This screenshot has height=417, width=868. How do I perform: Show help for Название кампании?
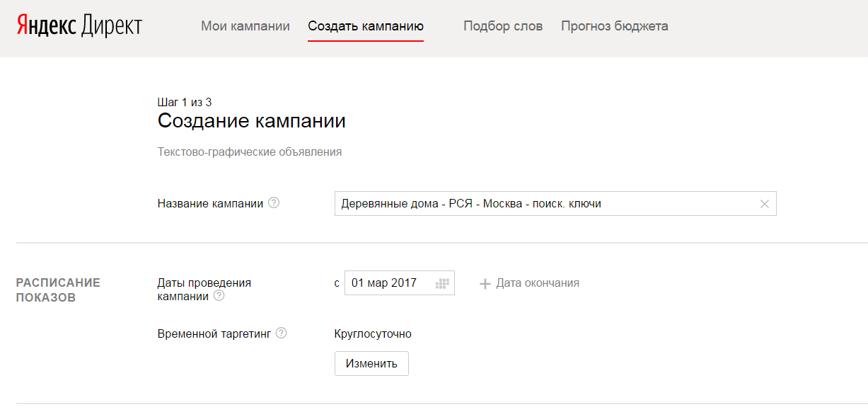[x=274, y=203]
